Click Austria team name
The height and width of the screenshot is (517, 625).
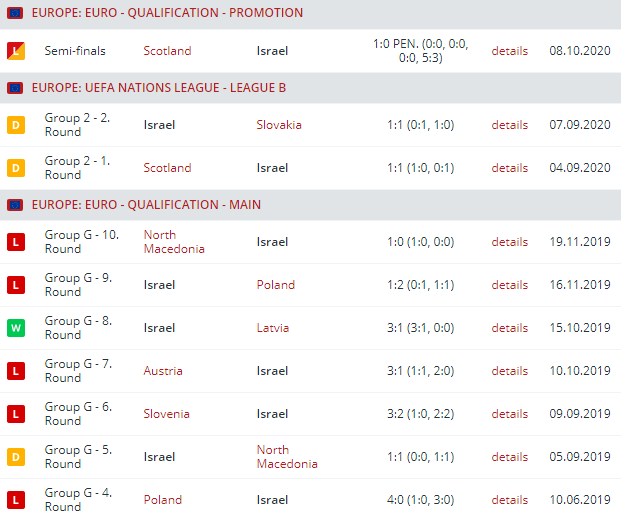pos(163,371)
